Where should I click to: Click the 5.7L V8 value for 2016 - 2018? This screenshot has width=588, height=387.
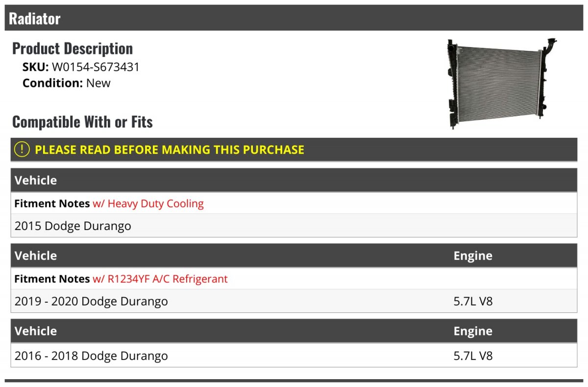pyautogui.click(x=473, y=356)
